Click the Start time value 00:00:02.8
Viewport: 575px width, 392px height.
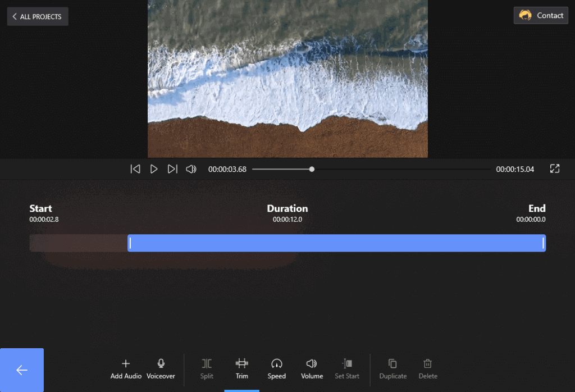[x=44, y=219]
